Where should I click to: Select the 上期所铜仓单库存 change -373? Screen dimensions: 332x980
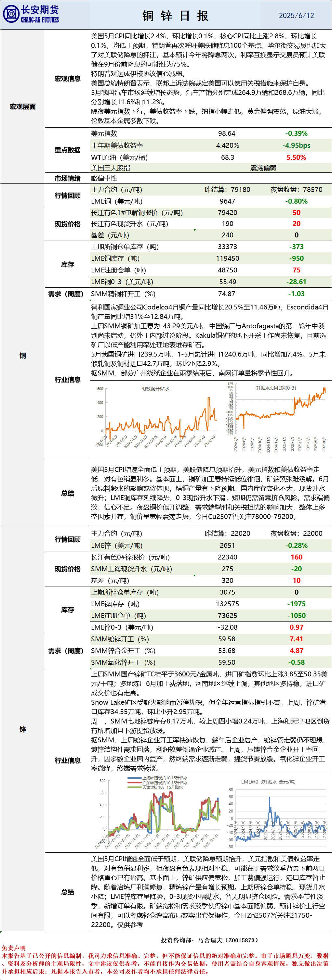click(296, 247)
